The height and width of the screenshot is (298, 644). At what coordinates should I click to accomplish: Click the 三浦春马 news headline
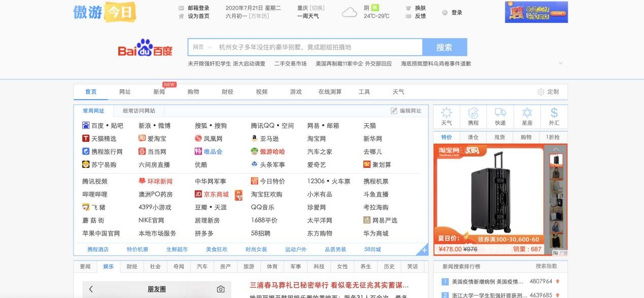329,284
